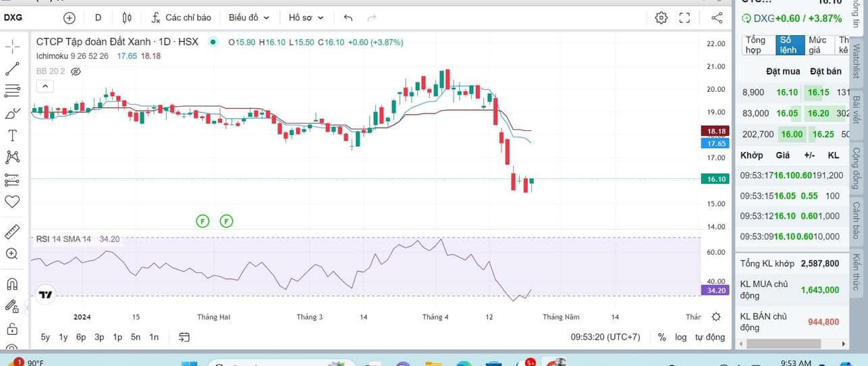
Task: Open the chart patterns tool
Action: (x=12, y=157)
